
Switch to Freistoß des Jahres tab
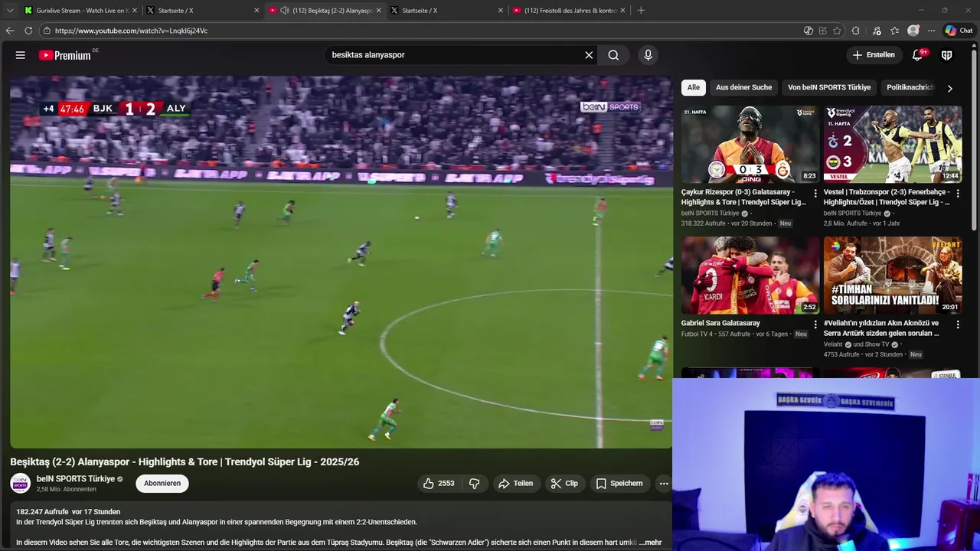point(568,11)
